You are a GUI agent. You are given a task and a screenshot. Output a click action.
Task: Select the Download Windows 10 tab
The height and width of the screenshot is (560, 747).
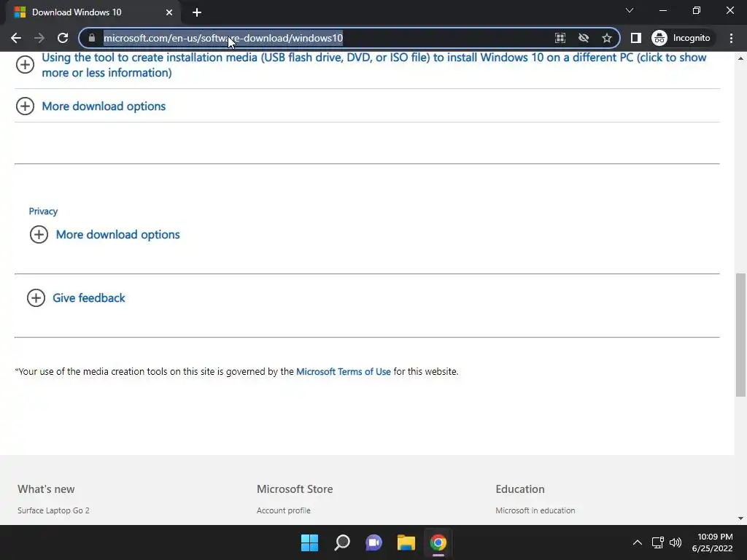pos(93,12)
